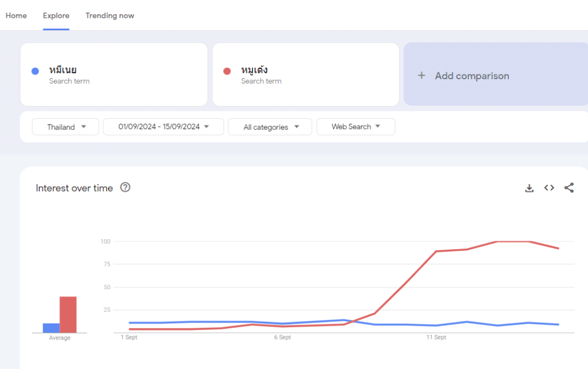Switch to the Trending now tab
This screenshot has width=588, height=369.
coord(110,15)
